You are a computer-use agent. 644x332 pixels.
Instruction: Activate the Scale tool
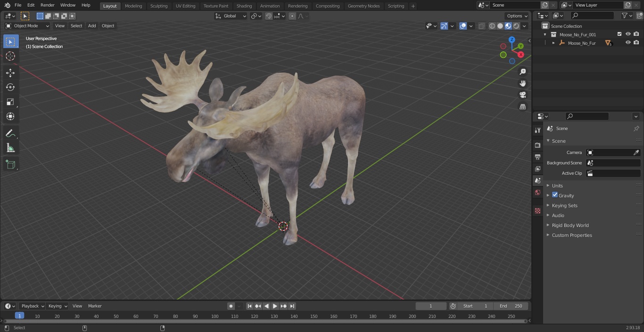point(10,102)
